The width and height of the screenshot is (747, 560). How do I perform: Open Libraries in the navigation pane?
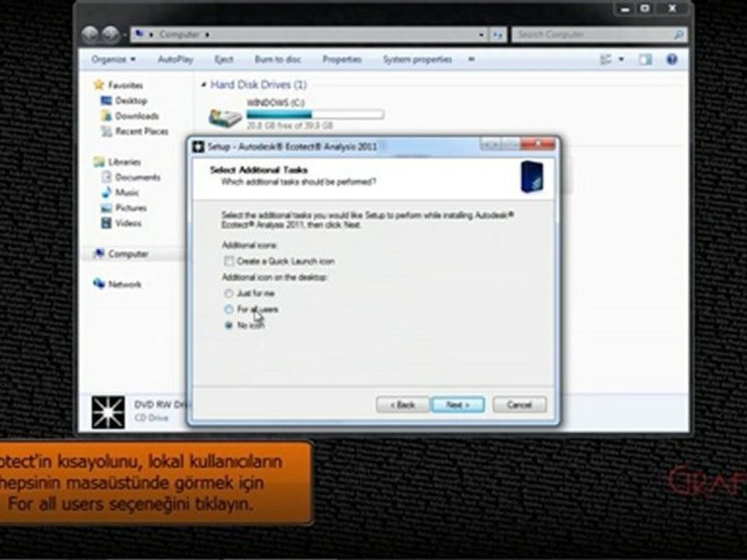pyautogui.click(x=124, y=162)
